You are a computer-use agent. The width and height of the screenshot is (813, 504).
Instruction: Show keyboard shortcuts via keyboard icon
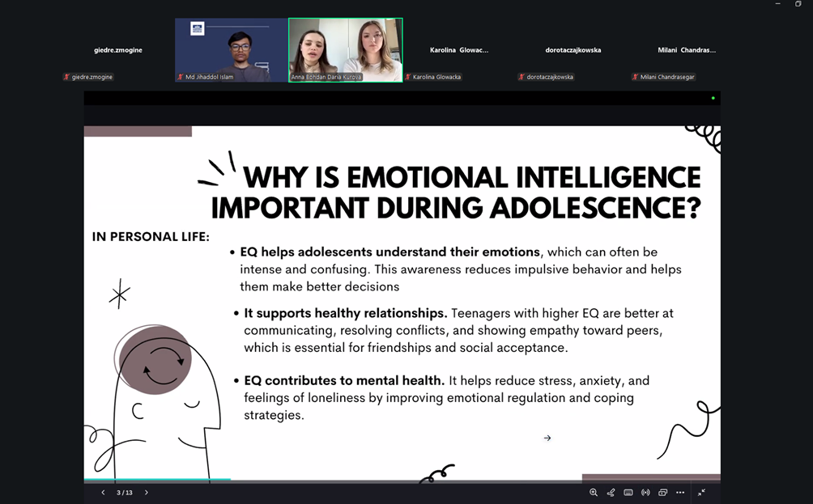[x=628, y=493]
